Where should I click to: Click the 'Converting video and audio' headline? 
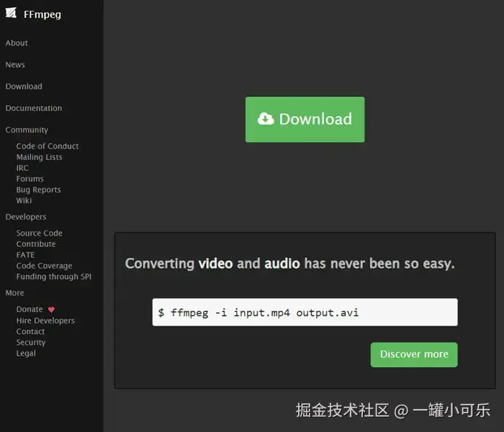click(290, 264)
